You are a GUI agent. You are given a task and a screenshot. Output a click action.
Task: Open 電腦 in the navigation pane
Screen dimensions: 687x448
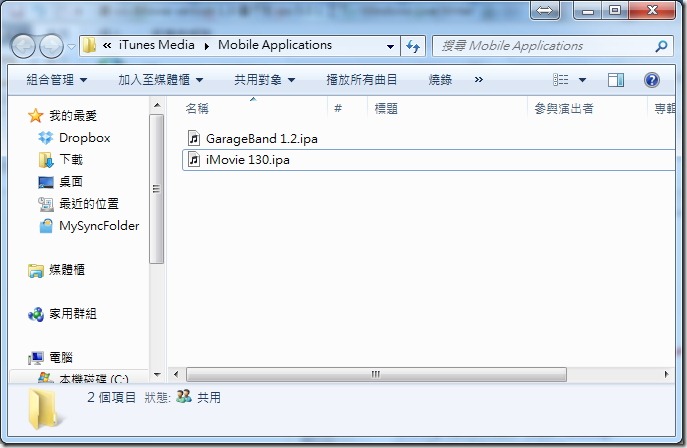pyautogui.click(x=60, y=357)
